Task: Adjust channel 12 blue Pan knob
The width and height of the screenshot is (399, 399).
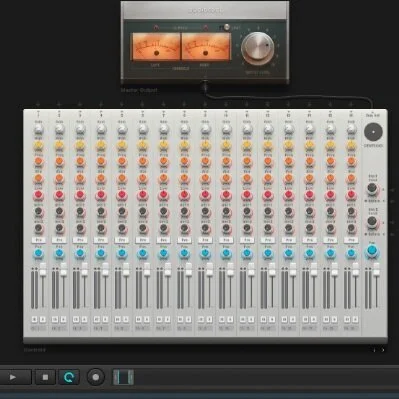Action: pyautogui.click(x=268, y=254)
